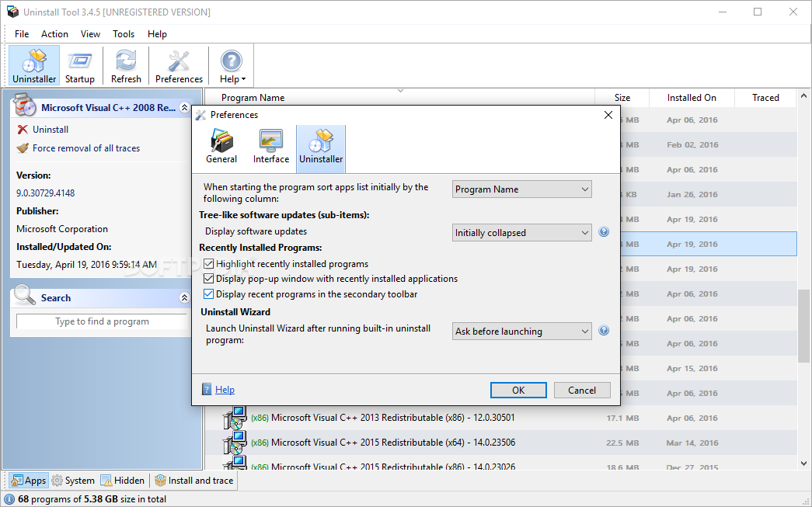Select Microsoft Visual C++ 2013 Redistributable (x86) row
This screenshot has width=812, height=507.
pos(500,418)
